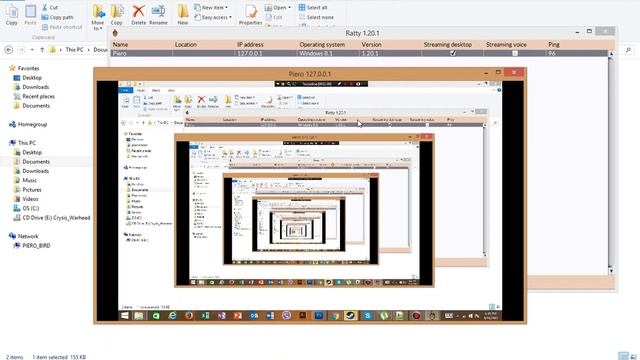Minimize the Ratty 1.20.1 window
The width and height of the screenshot is (640, 360).
pos(577,31)
